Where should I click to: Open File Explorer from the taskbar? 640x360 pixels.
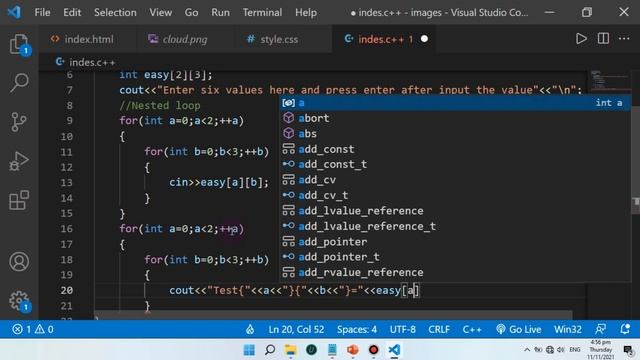coord(291,350)
